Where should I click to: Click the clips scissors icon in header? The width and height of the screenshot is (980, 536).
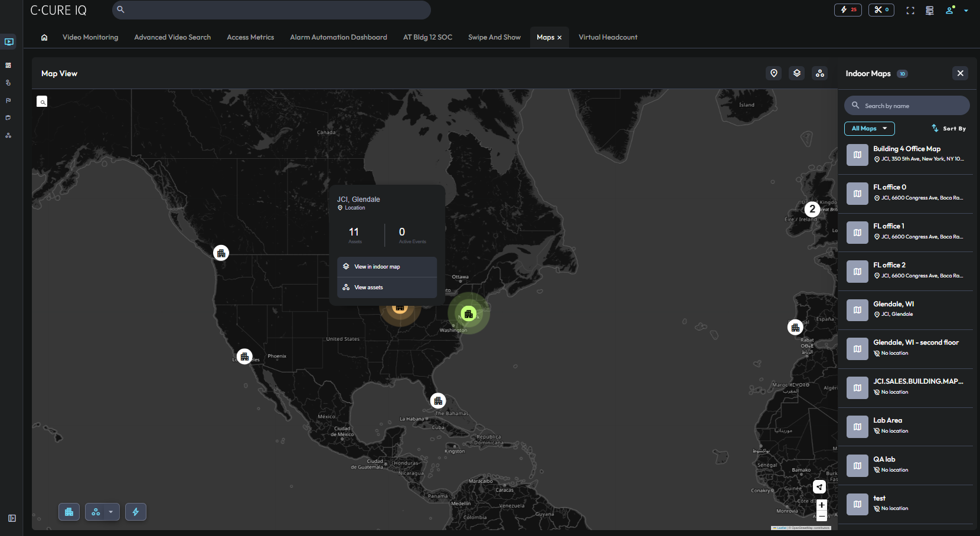(x=881, y=10)
